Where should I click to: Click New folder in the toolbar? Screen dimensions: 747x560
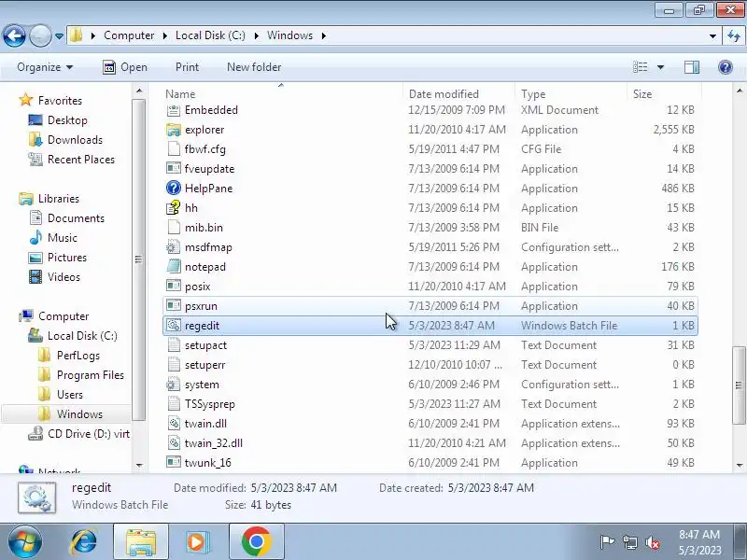pos(254,67)
